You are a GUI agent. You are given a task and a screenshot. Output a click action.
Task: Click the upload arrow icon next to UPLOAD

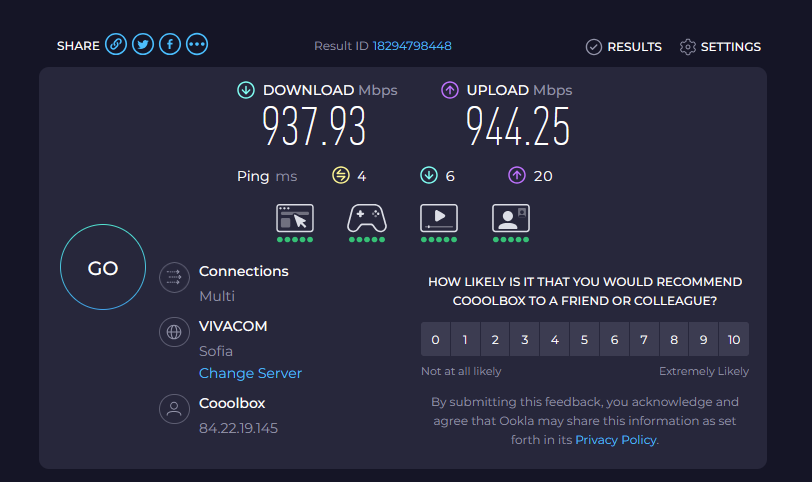(x=450, y=90)
